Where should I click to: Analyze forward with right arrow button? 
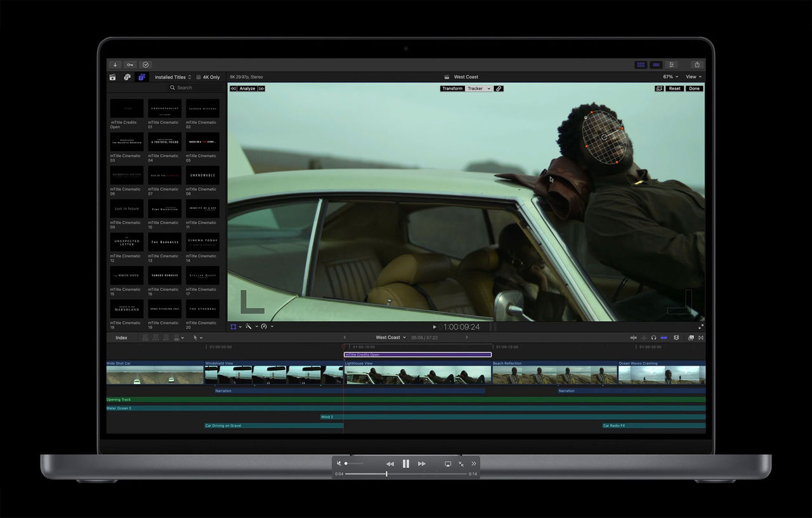(x=261, y=89)
